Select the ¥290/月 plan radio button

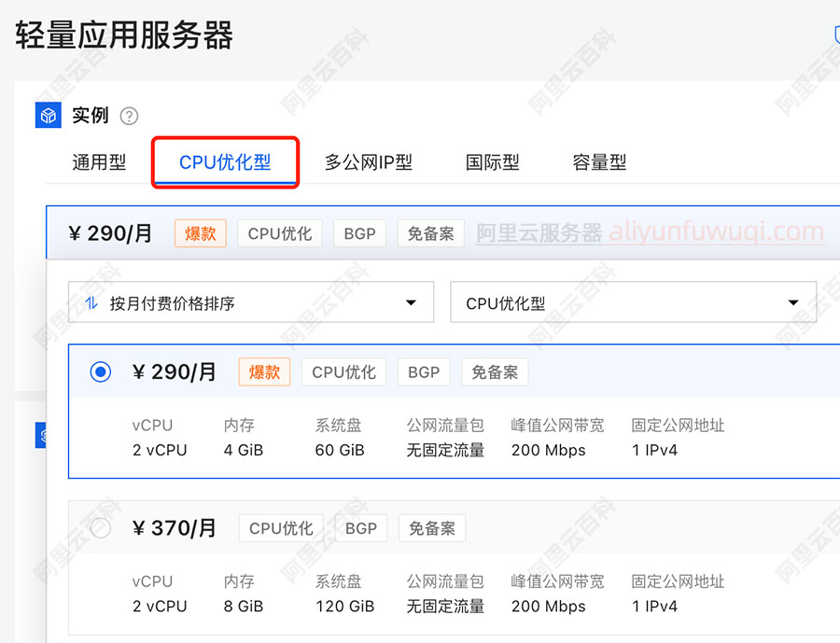coord(101,371)
